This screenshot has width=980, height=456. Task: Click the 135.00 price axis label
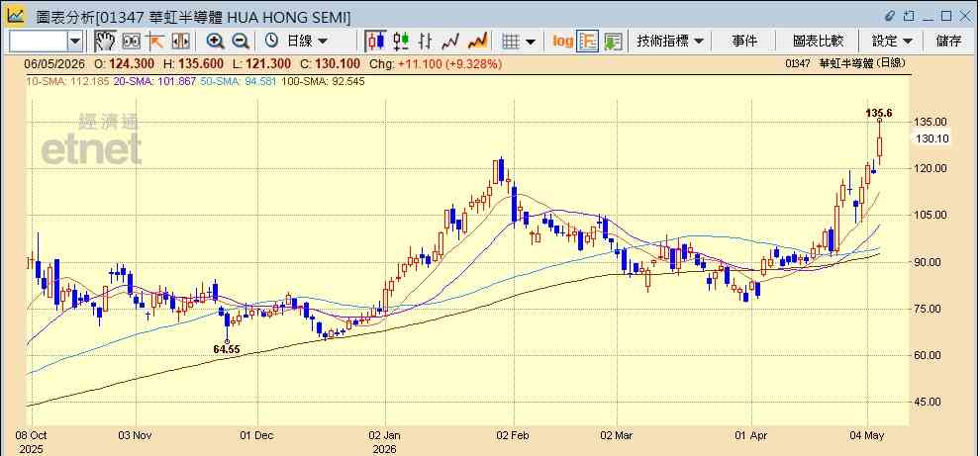tap(931, 122)
